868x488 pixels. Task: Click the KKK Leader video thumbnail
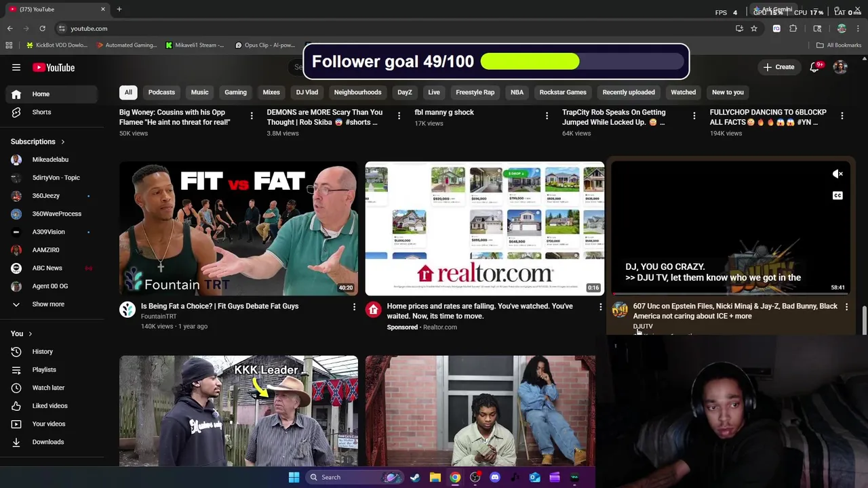239,411
